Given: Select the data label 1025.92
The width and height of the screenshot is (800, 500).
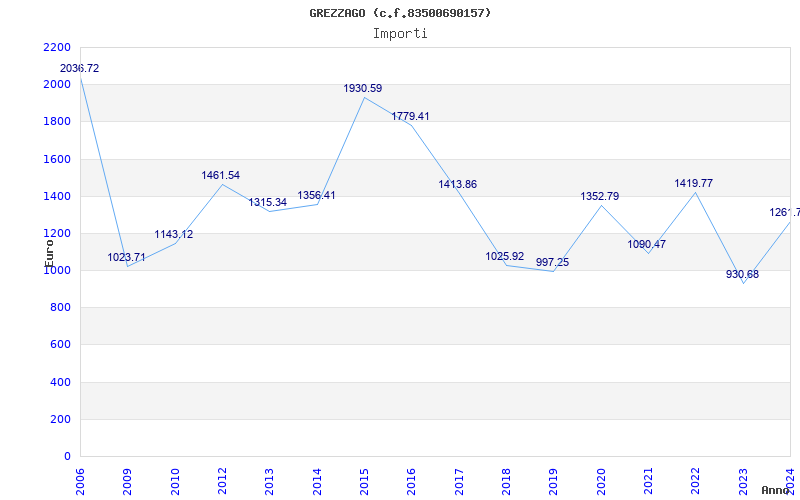Looking at the screenshot, I should [505, 257].
